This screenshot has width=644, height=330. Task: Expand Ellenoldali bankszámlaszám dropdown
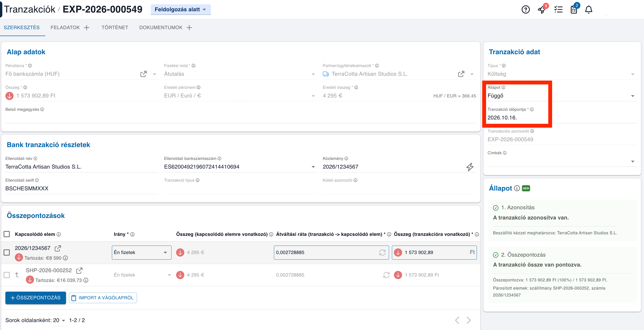[313, 167]
